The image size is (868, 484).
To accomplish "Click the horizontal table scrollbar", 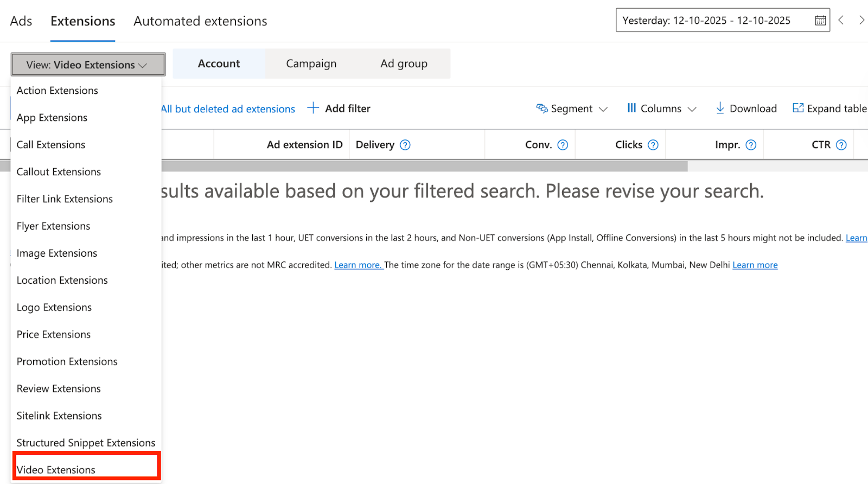I will point(424,166).
